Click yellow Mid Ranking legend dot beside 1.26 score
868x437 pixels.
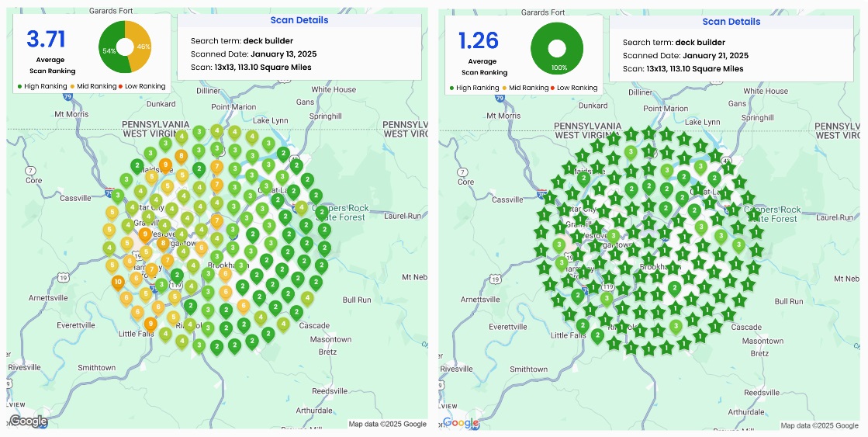coord(503,88)
